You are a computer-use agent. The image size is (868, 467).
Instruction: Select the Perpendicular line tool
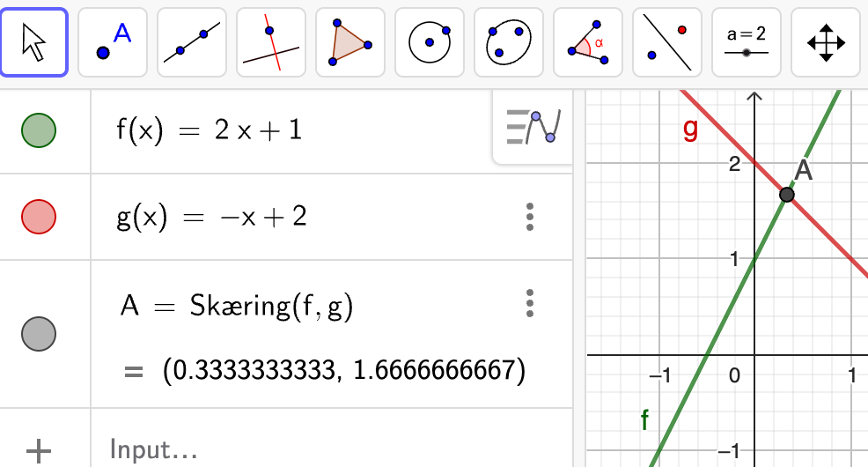tap(271, 42)
